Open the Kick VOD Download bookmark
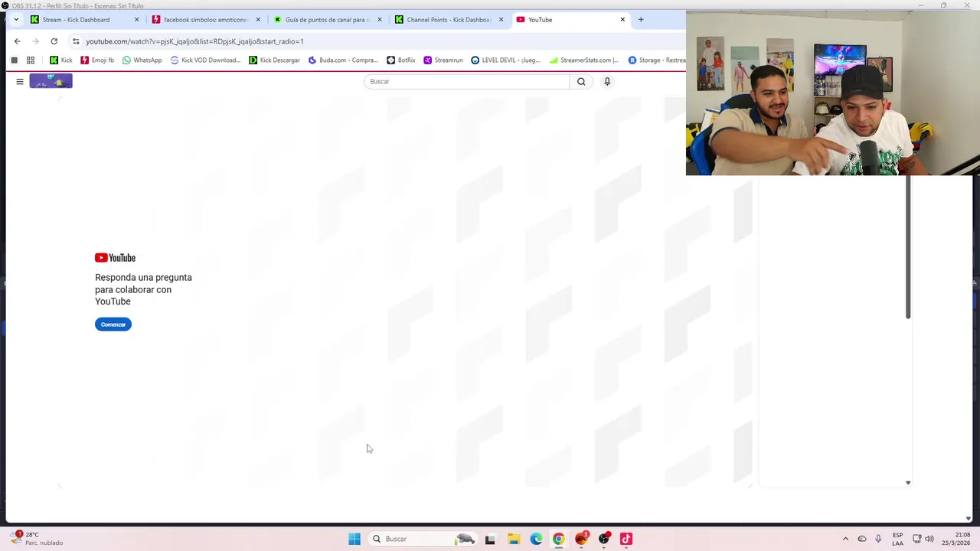Screen dimensions: 980x551 (205, 60)
